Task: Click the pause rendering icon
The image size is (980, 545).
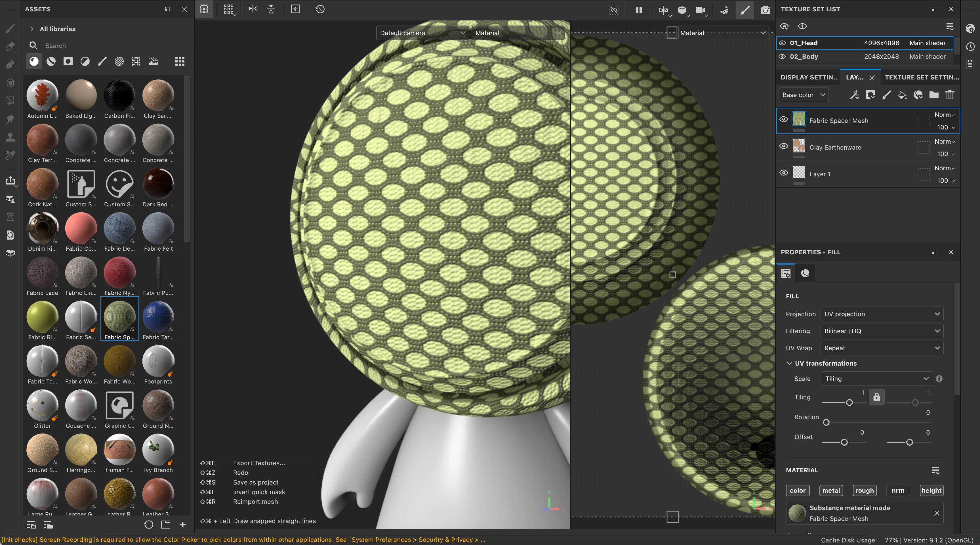Action: 639,10
